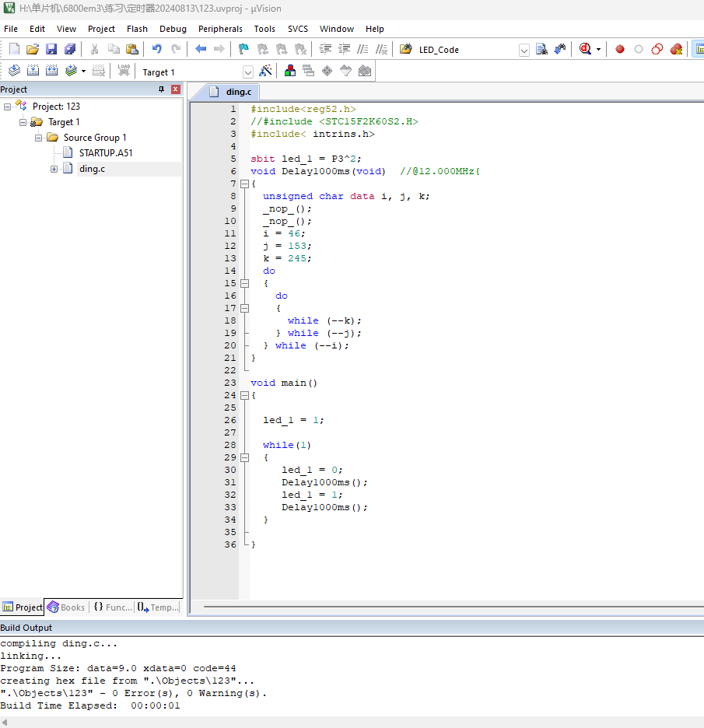Viewport: 704px width, 728px height.
Task: Kill all breakpoints with the red dot cross icon
Action: pos(676,49)
